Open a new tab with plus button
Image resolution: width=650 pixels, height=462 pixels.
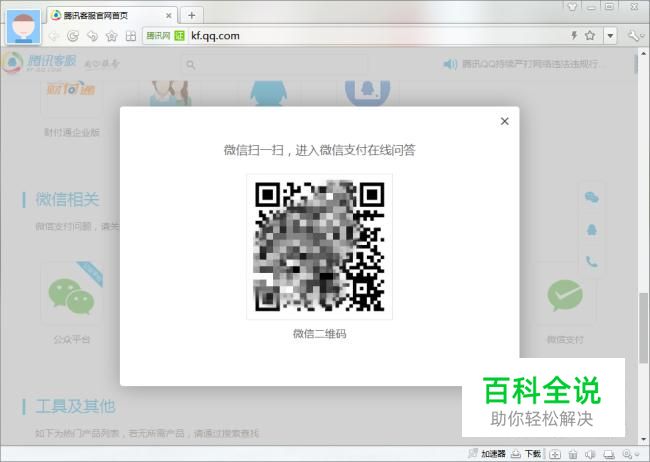coord(192,15)
